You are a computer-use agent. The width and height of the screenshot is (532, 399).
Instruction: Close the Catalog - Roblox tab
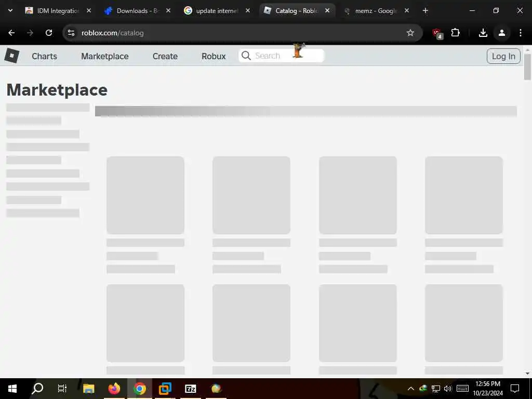327,10
